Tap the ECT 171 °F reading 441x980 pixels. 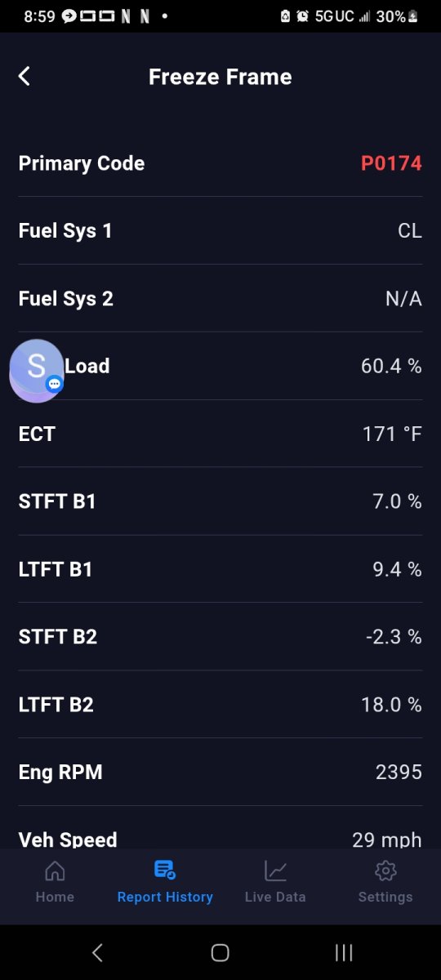point(392,434)
